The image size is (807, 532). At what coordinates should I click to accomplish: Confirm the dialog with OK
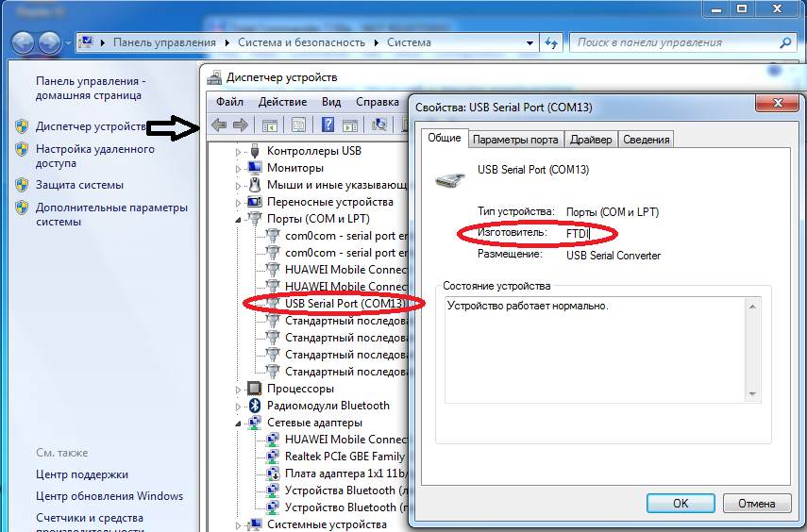(681, 503)
